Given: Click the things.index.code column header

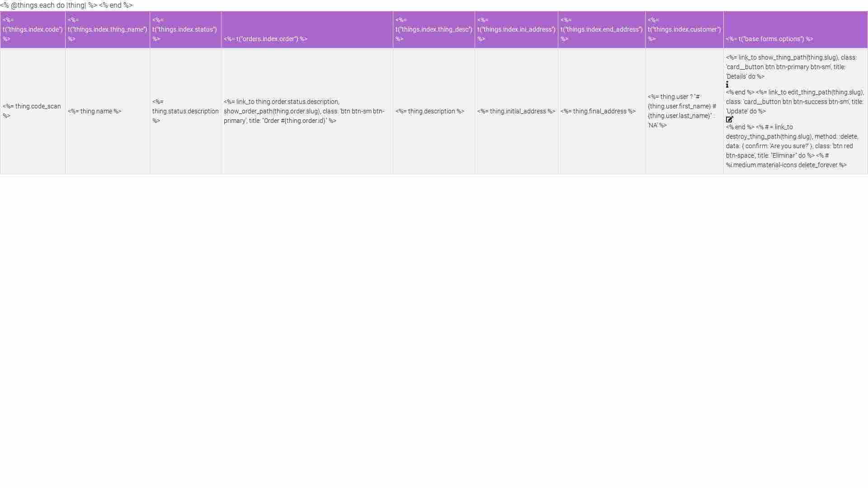Looking at the screenshot, I should 33,30.
